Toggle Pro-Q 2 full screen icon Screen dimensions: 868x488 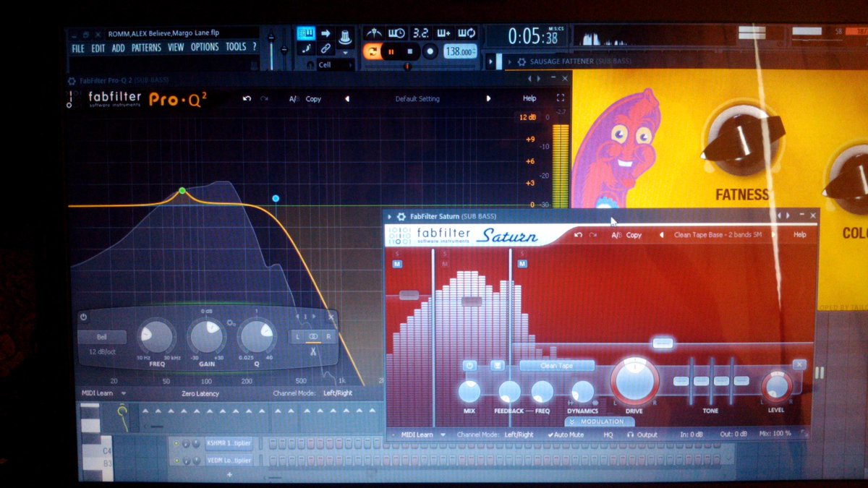[560, 98]
